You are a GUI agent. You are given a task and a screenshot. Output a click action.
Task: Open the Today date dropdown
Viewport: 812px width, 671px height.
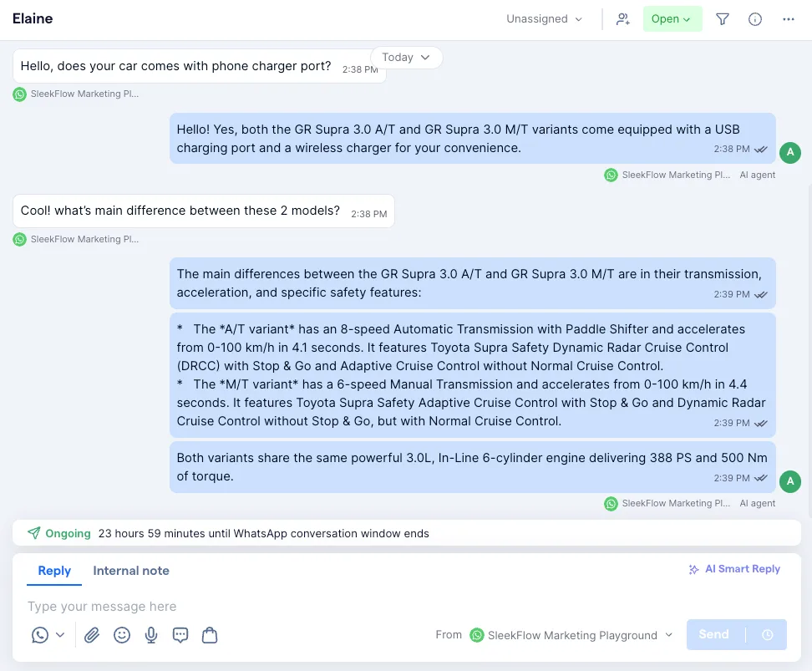pyautogui.click(x=406, y=57)
